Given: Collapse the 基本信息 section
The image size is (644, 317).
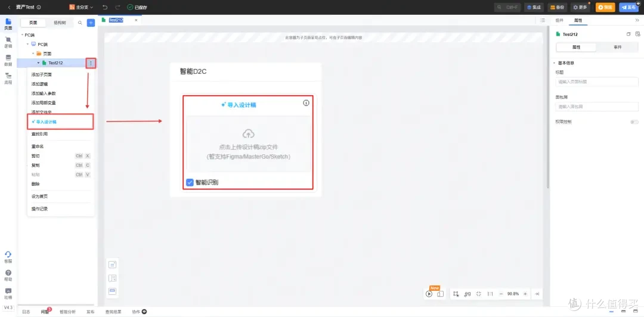Looking at the screenshot, I should pyautogui.click(x=554, y=63).
